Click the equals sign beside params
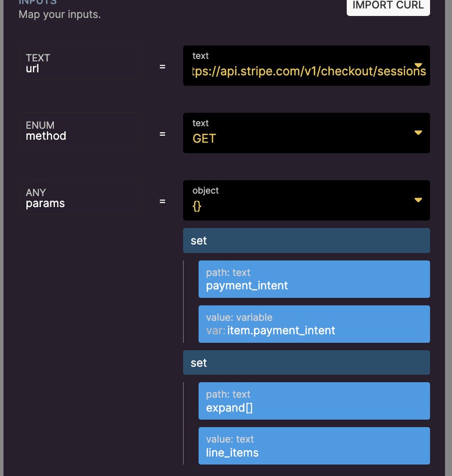 162,201
